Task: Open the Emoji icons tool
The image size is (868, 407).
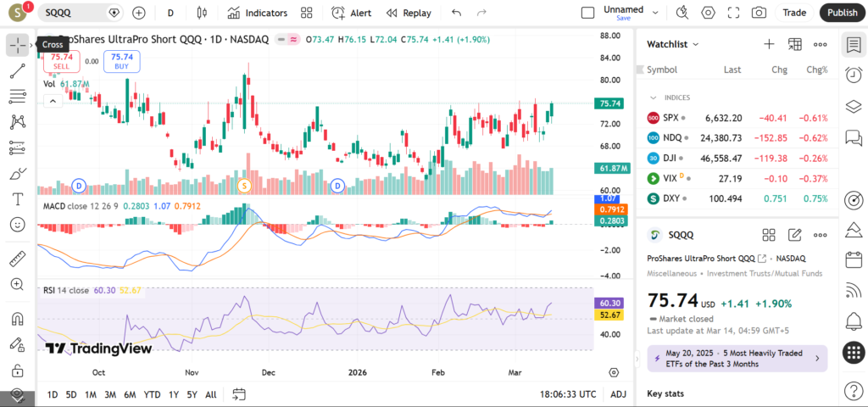Action: pyautogui.click(x=17, y=225)
